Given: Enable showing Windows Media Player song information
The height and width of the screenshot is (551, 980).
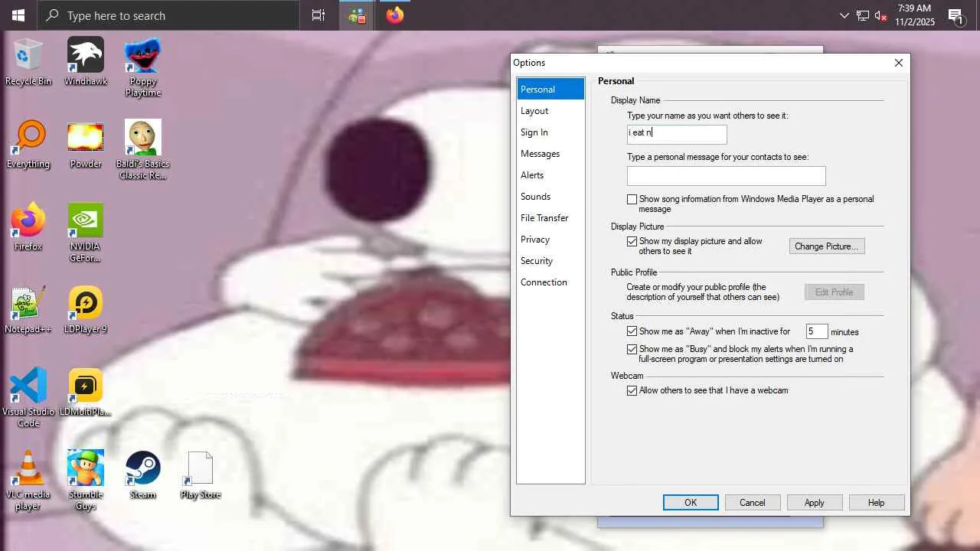Looking at the screenshot, I should pyautogui.click(x=632, y=199).
